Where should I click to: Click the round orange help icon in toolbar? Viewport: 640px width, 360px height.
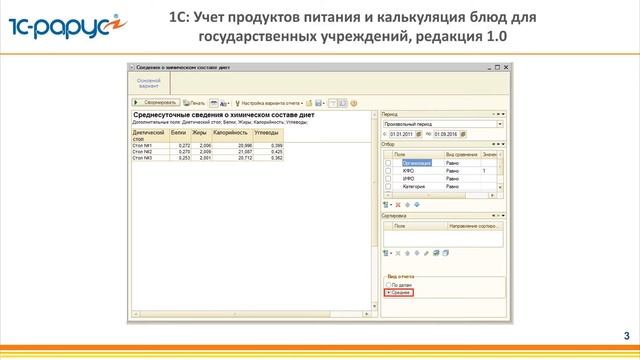354,103
